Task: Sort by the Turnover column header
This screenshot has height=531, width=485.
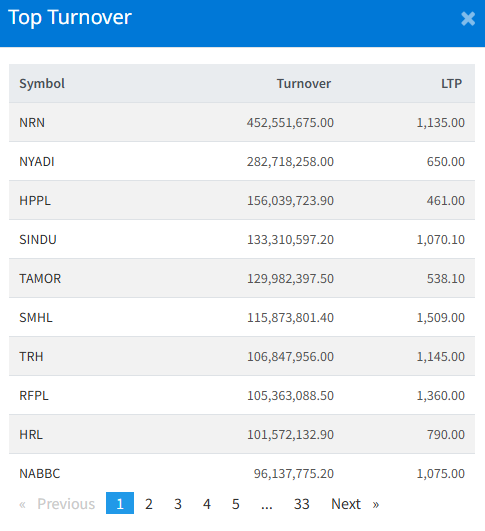Action: coord(304,83)
